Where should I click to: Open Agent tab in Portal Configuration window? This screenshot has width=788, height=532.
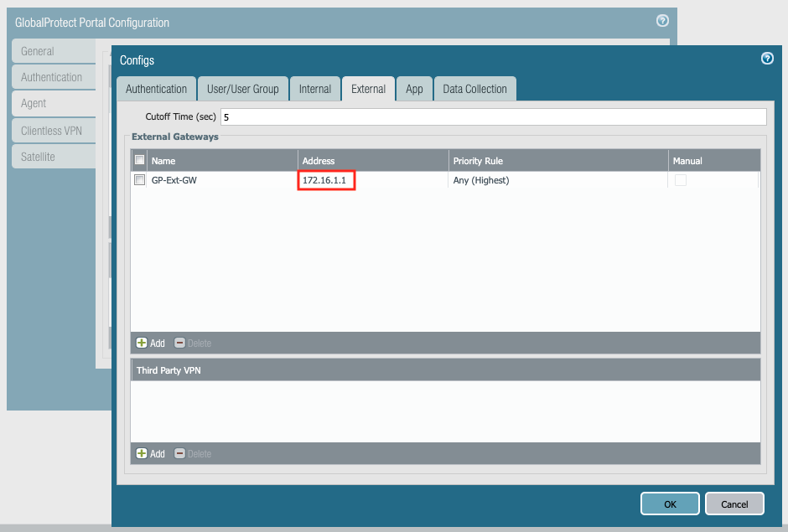click(x=54, y=104)
